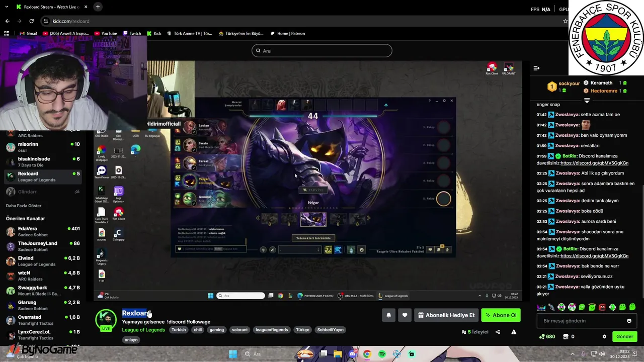
Task: Click the leagueoflegends tag
Action: [272, 330]
